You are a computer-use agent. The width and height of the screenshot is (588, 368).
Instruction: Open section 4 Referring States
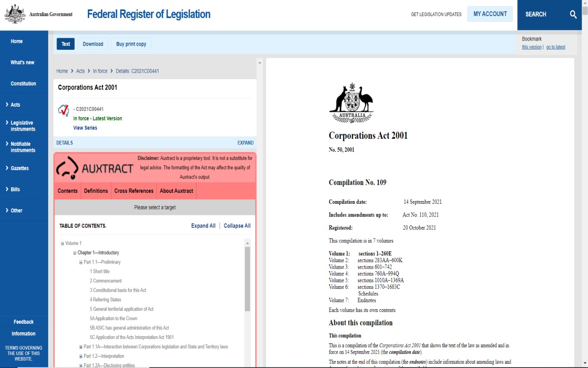point(105,300)
